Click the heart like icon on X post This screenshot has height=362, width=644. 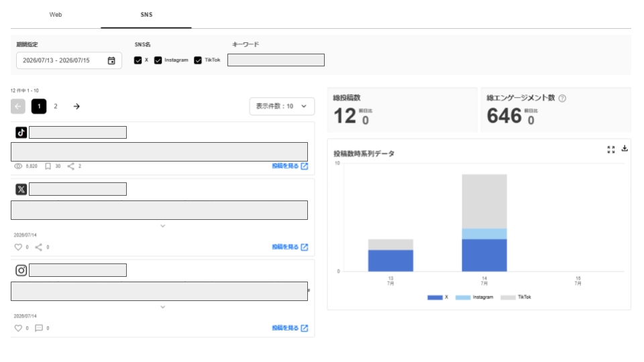[18, 247]
